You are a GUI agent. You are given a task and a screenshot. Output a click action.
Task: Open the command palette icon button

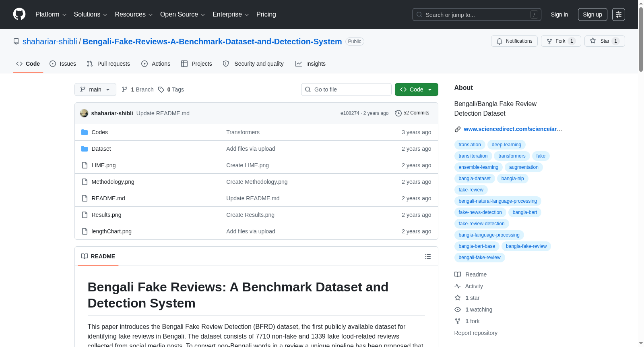pyautogui.click(x=619, y=15)
